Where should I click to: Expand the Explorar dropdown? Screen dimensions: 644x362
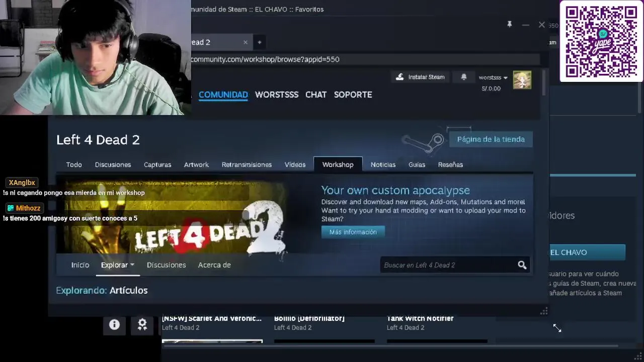(117, 265)
